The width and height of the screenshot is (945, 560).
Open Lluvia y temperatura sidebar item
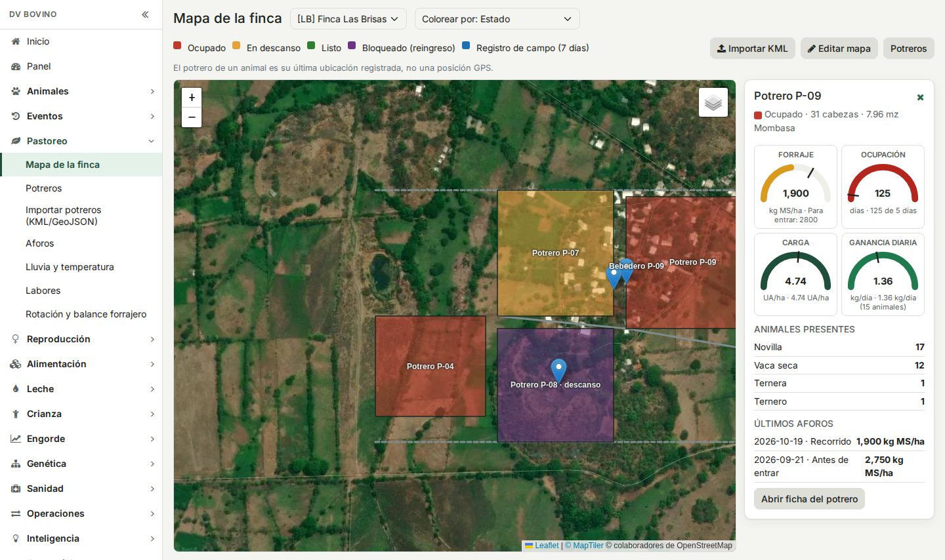tap(81, 267)
